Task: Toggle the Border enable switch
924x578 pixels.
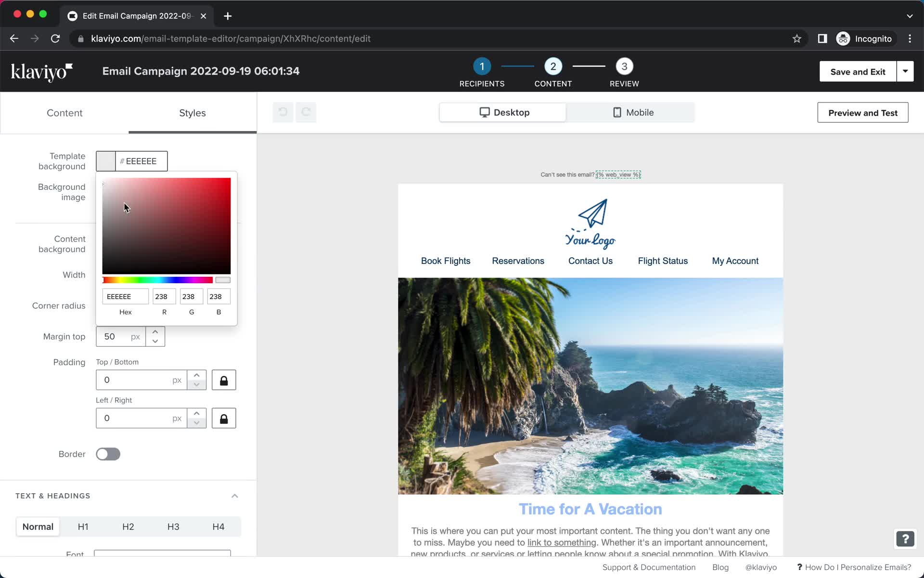Action: tap(108, 453)
